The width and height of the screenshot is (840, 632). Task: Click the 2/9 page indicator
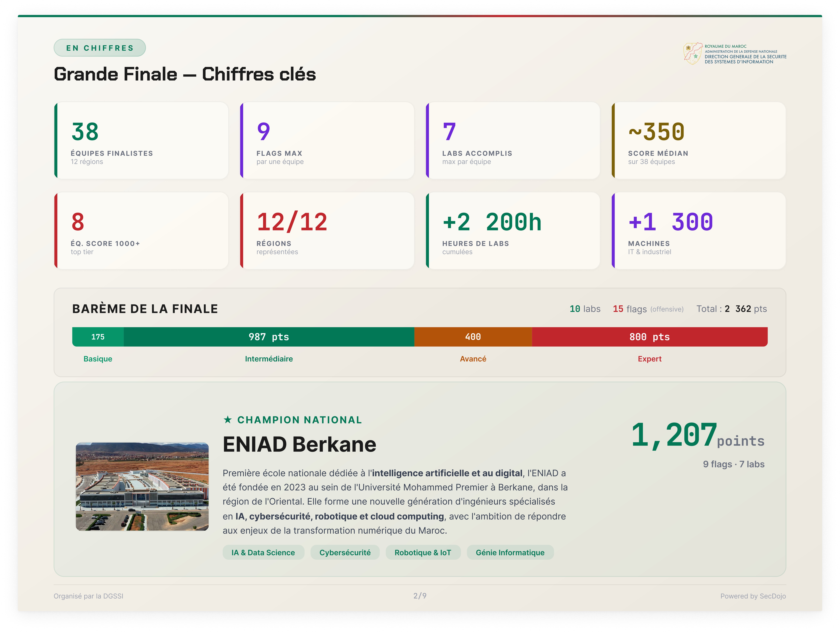[420, 596]
